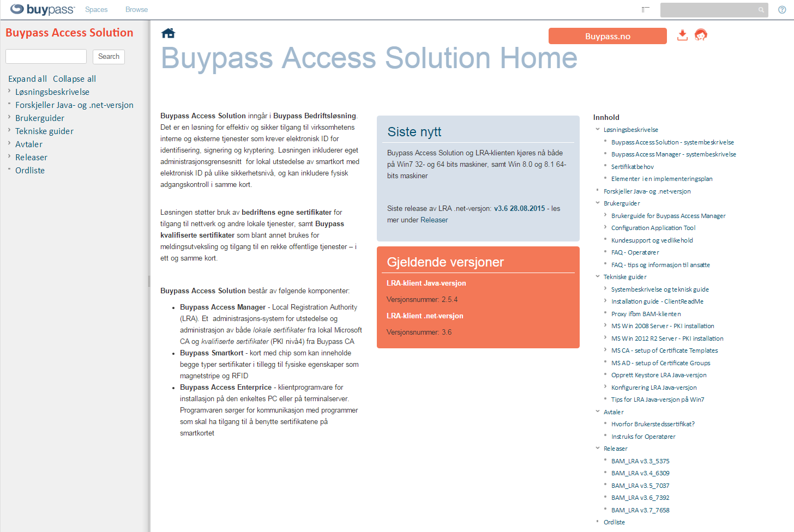Open LRA-klient .net-versjon in Gjeldende versjoner
Screen dimensions: 794x532
tap(425, 316)
